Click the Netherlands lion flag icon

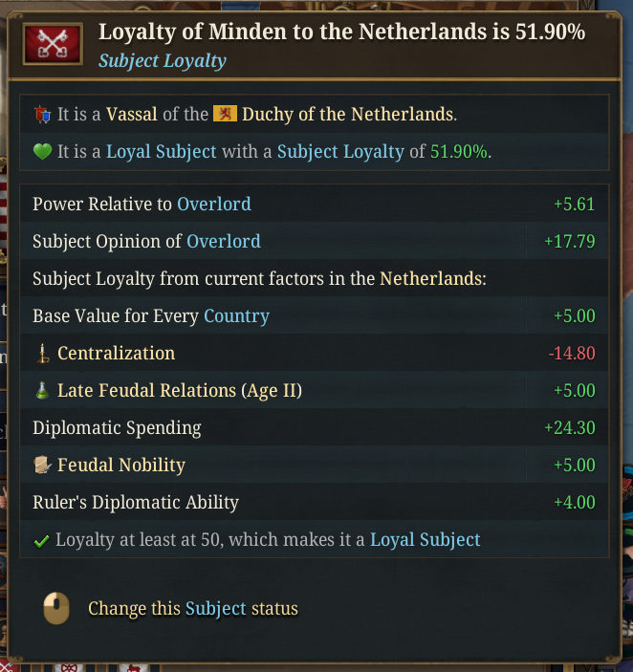click(225, 115)
